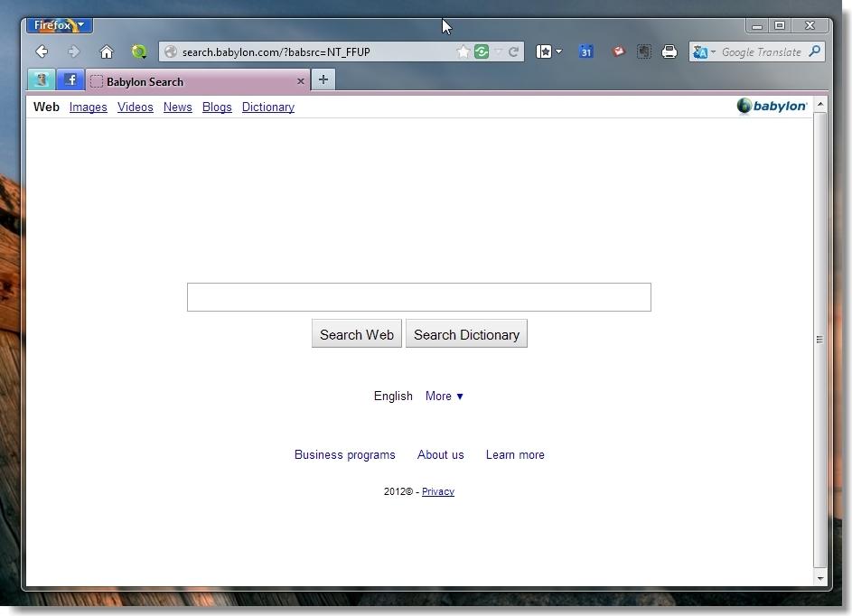The image size is (852, 616).
Task: Reload the page with the refresh icon
Action: (513, 51)
